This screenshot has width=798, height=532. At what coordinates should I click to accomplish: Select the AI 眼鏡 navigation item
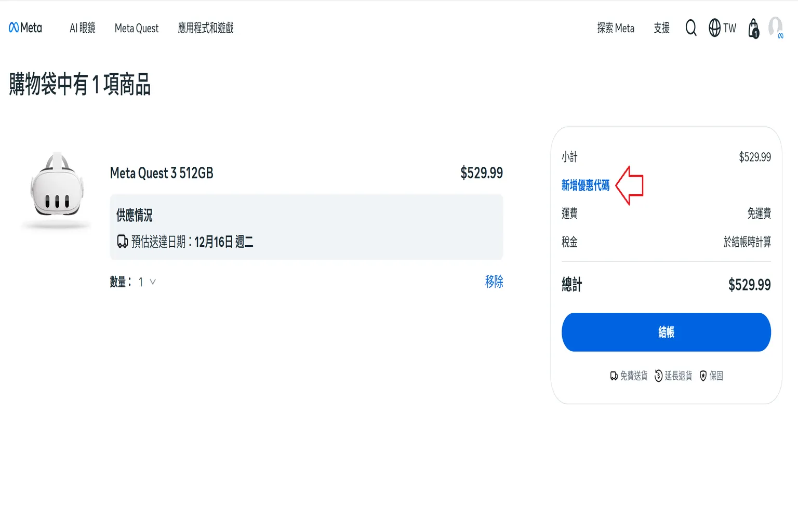[82, 28]
